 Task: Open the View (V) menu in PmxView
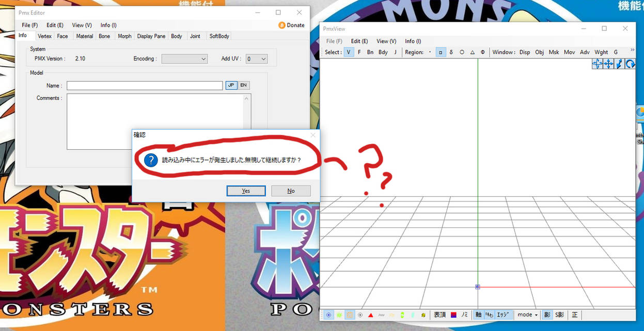386,41
